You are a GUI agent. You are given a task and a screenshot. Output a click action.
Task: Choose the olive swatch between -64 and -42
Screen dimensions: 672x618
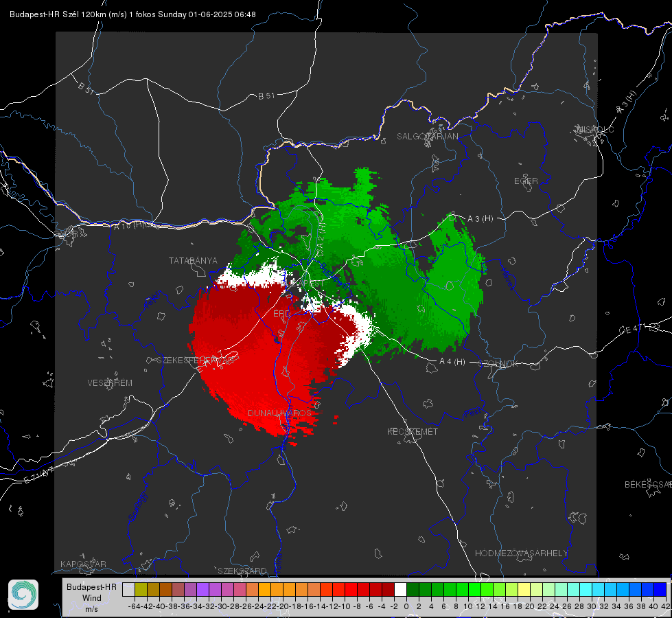[141, 590]
